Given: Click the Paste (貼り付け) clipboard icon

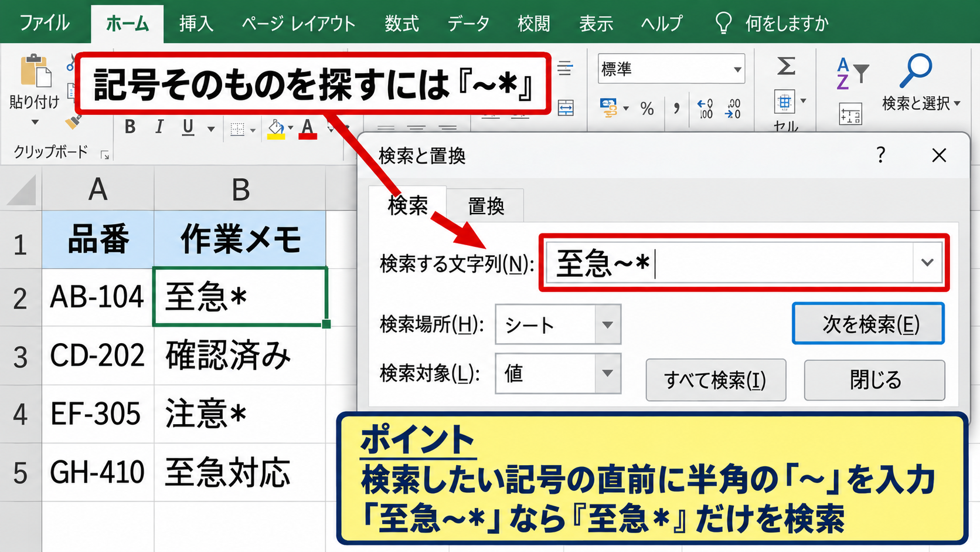Looking at the screenshot, I should coord(35,72).
